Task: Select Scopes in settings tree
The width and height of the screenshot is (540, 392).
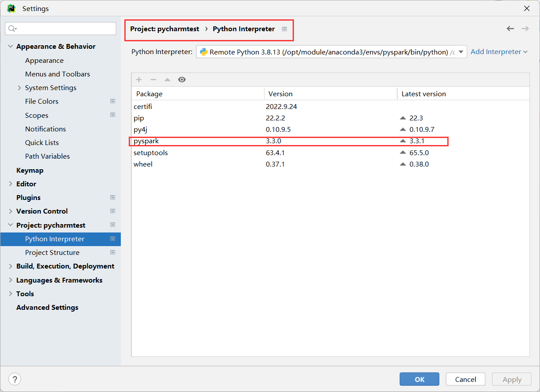Action: point(37,116)
